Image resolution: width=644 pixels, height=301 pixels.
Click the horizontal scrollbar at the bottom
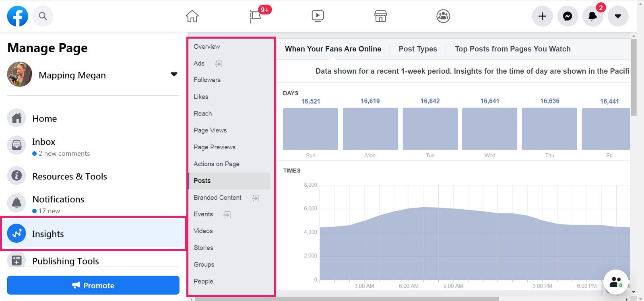347,299
